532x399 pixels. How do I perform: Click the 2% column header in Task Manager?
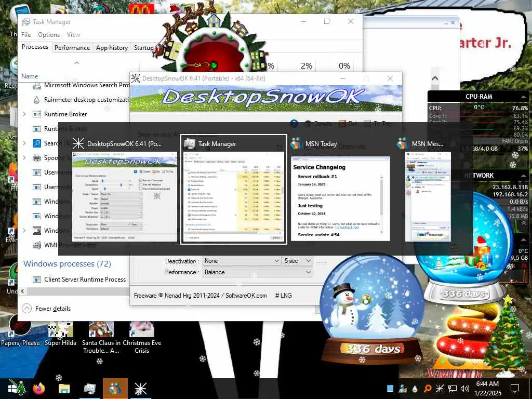(307, 66)
